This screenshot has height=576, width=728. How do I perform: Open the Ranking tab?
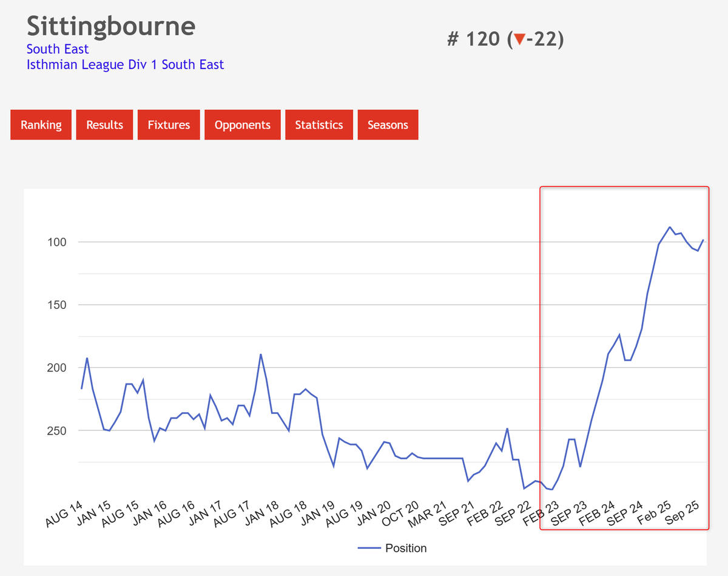point(41,125)
